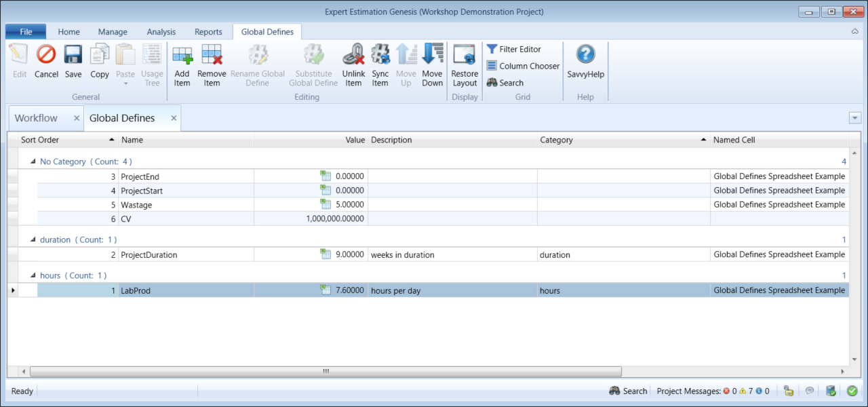The image size is (868, 407).
Task: Open the Column Chooser
Action: [x=523, y=66]
